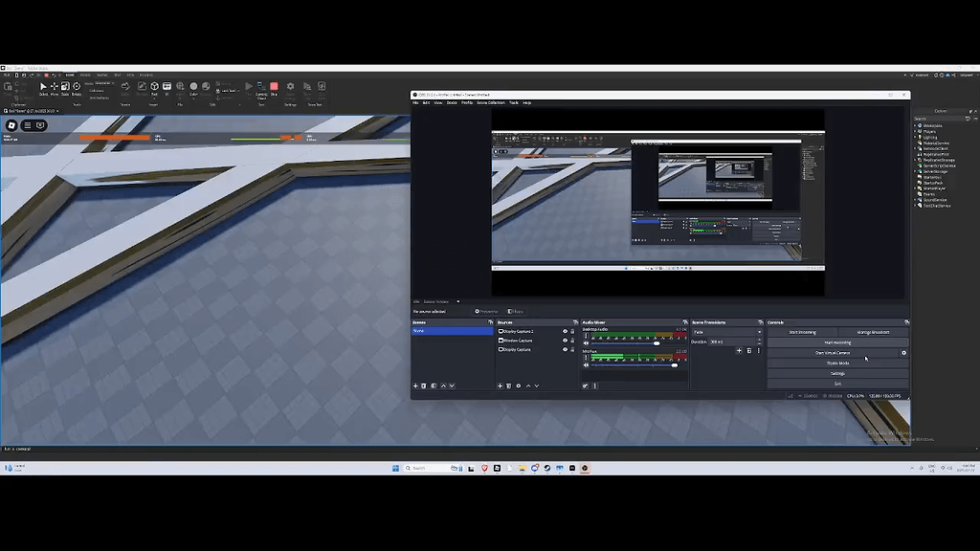
Task: Open the Part insert tool
Action: (154, 88)
